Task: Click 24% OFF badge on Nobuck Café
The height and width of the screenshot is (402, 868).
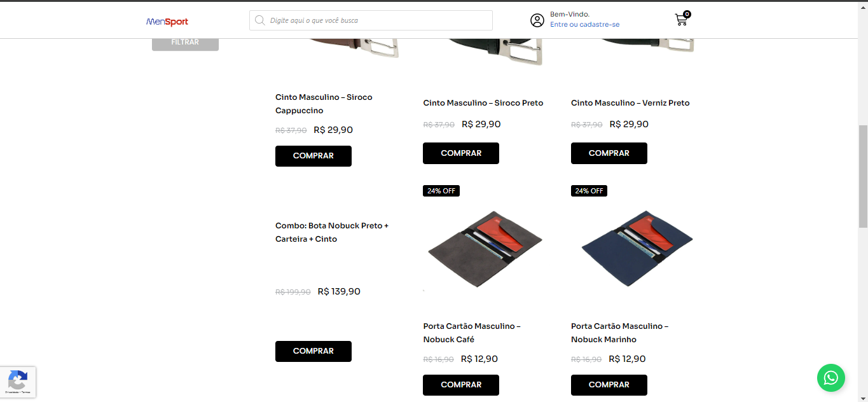Action: coord(441,191)
